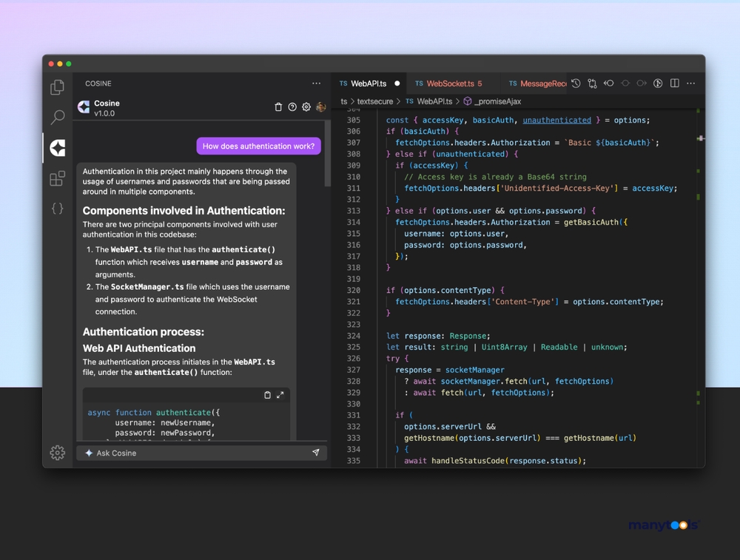The height and width of the screenshot is (560, 740).
Task: Open the _promiseAjax breadcrumb symbol
Action: (498, 101)
